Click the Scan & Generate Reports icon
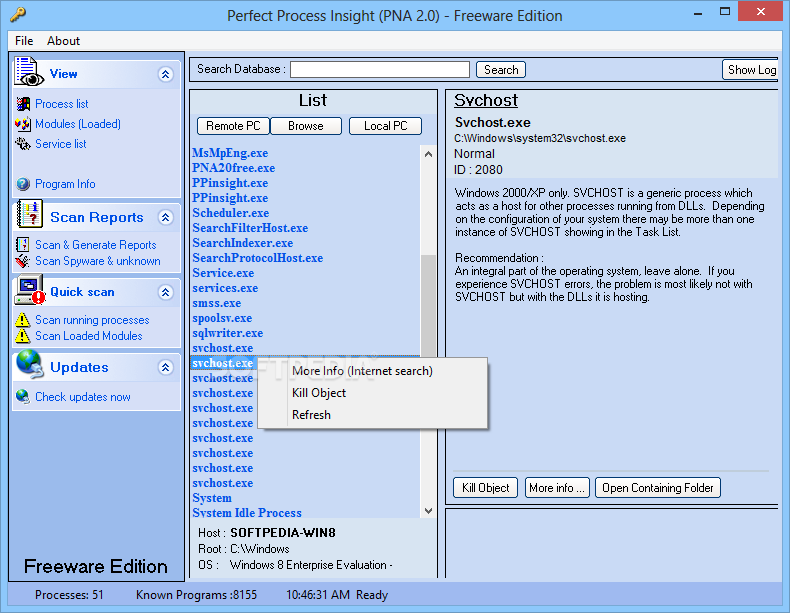Image resolution: width=790 pixels, height=613 pixels. [x=23, y=245]
